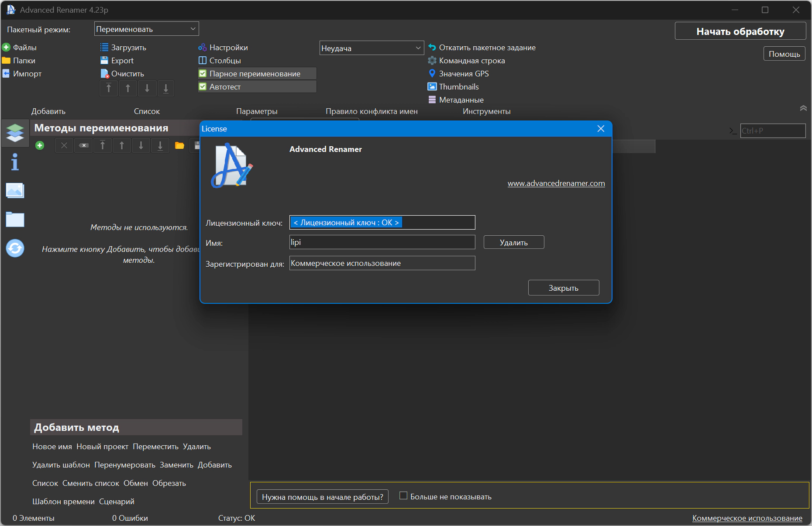812x526 pixels.
Task: Toggle Автотест checkbox
Action: click(203, 87)
